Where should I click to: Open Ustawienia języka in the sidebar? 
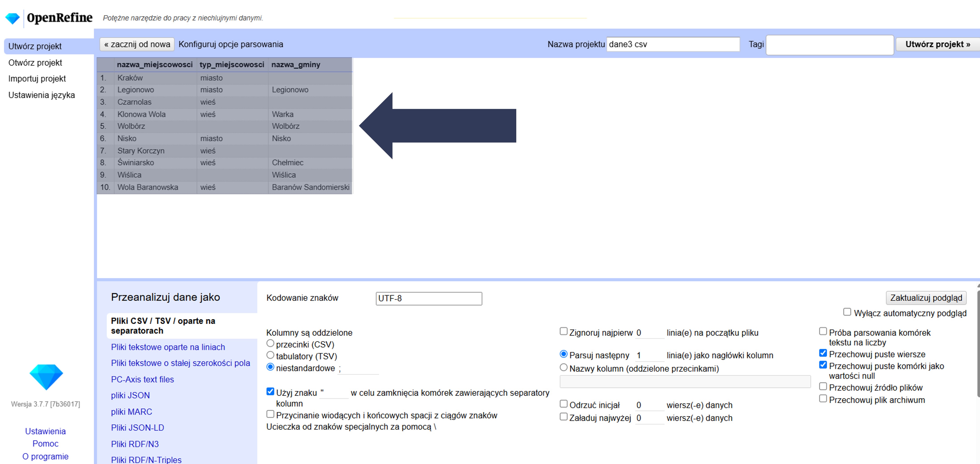coord(41,95)
